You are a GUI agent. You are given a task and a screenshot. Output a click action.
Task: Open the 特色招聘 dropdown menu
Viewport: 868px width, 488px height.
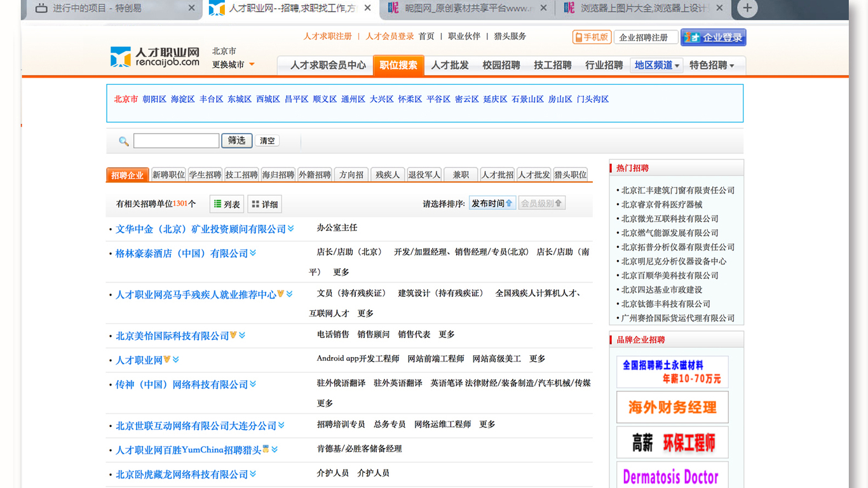point(712,65)
